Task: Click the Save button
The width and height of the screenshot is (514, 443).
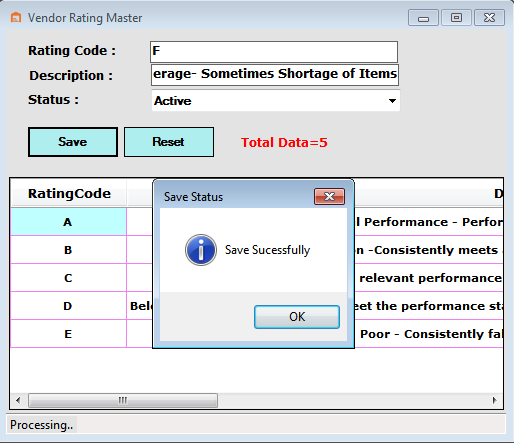Action: pos(73,142)
